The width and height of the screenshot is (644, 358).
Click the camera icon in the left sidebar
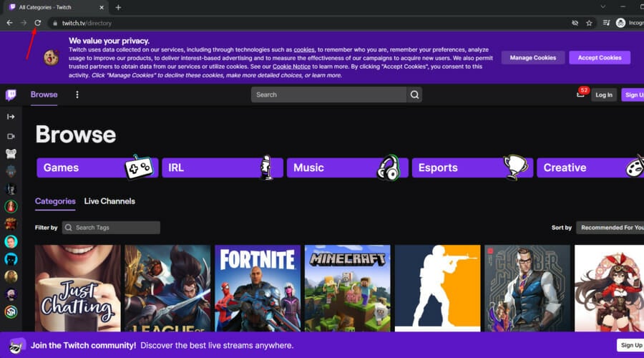tap(11, 136)
